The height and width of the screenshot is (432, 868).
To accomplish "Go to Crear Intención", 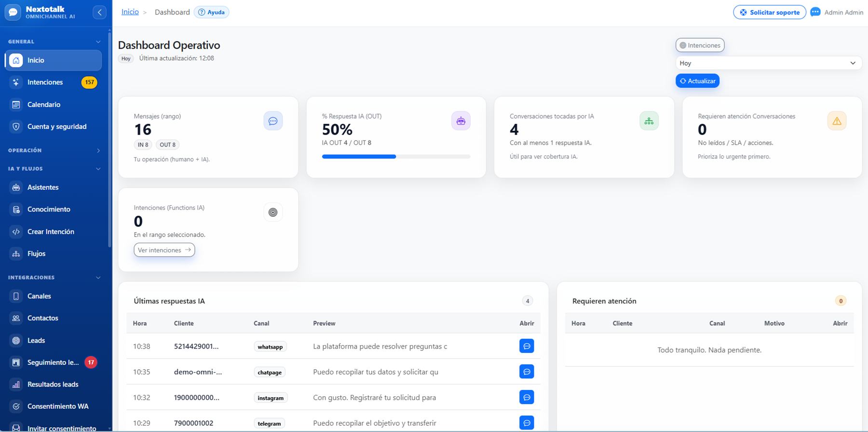I will (54, 232).
